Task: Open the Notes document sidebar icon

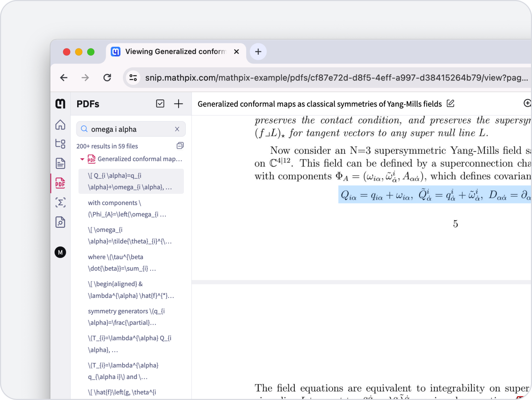Action: click(x=60, y=163)
